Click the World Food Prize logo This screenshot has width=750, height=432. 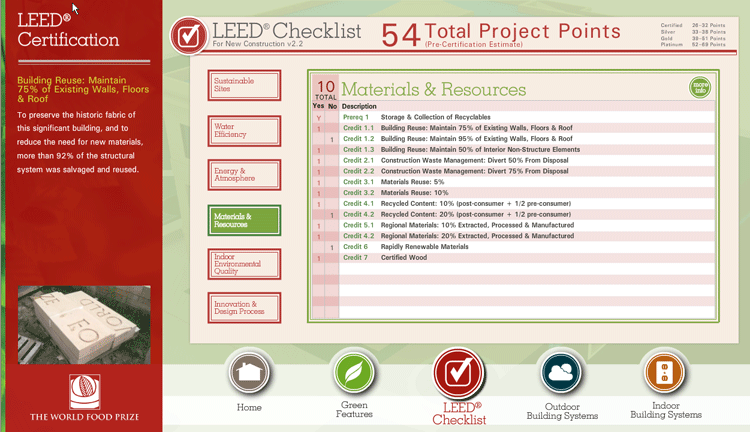(85, 392)
